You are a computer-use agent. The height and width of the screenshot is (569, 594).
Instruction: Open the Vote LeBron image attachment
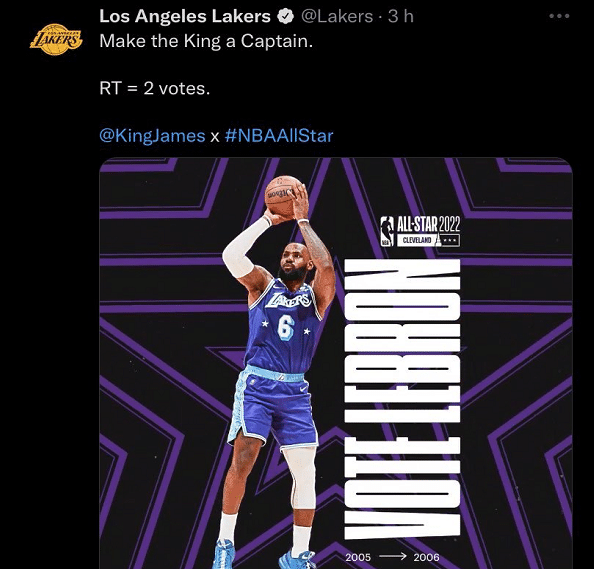pyautogui.click(x=336, y=363)
